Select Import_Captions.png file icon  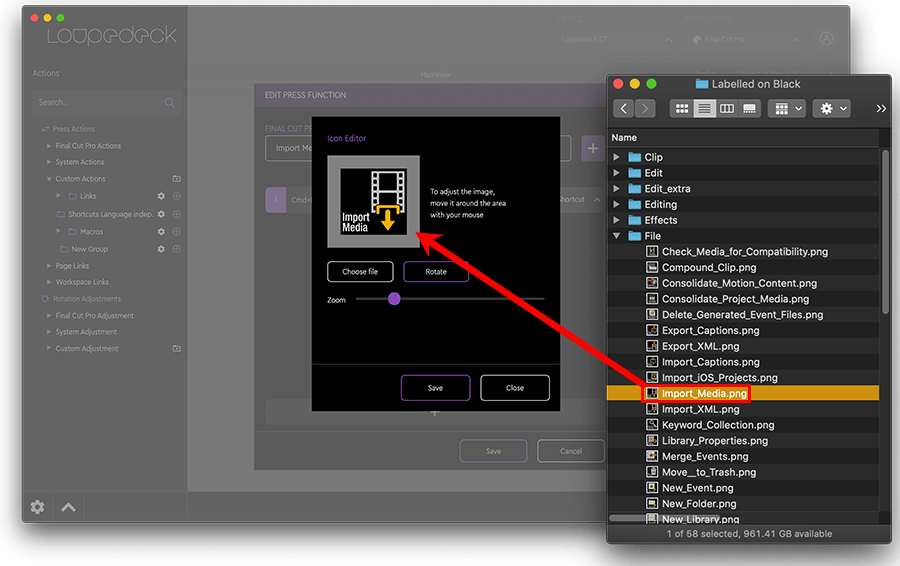pyautogui.click(x=651, y=362)
